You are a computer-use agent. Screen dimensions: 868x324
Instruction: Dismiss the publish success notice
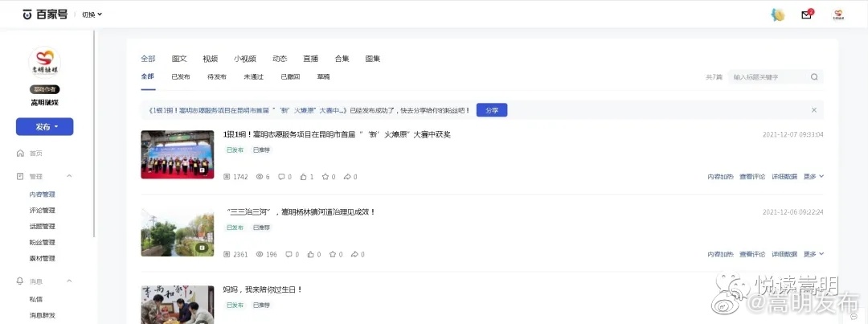814,110
